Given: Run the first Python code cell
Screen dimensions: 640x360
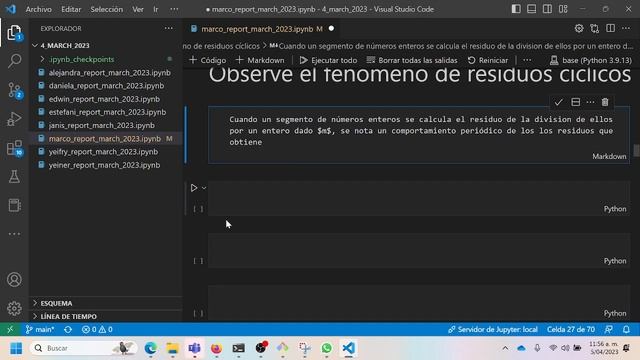Looking at the screenshot, I should click(194, 188).
